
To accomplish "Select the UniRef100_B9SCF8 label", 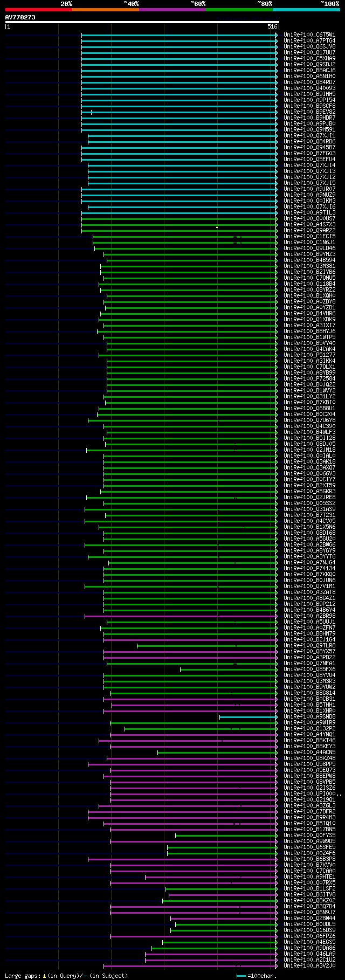I will (x=309, y=106).
